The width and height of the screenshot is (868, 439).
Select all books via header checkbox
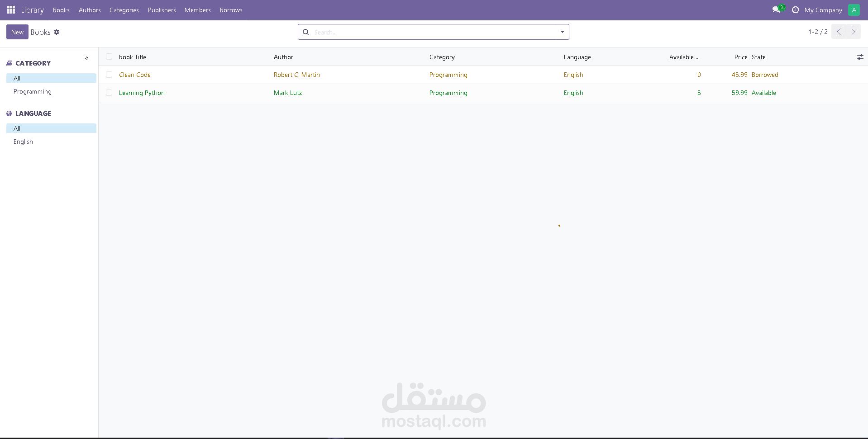109,57
